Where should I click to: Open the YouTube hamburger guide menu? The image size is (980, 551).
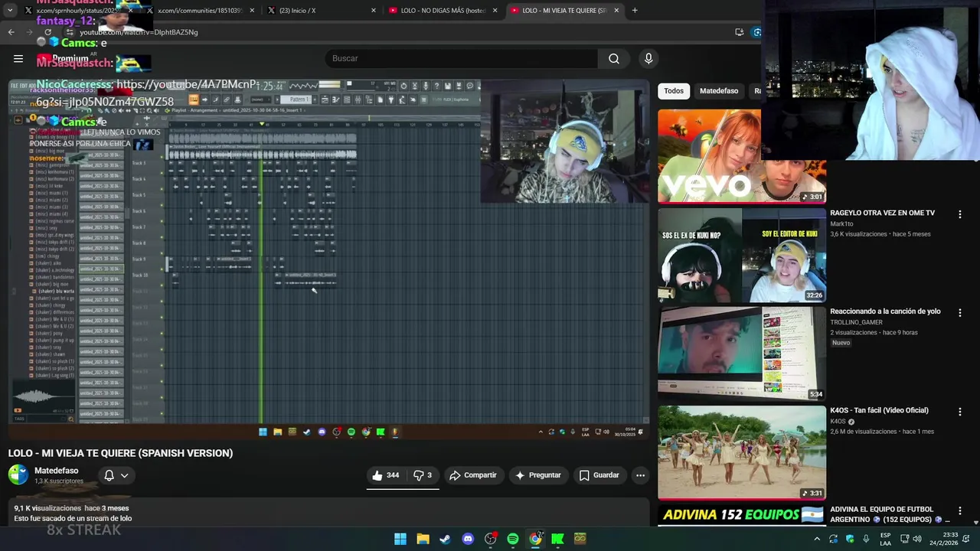click(x=18, y=58)
